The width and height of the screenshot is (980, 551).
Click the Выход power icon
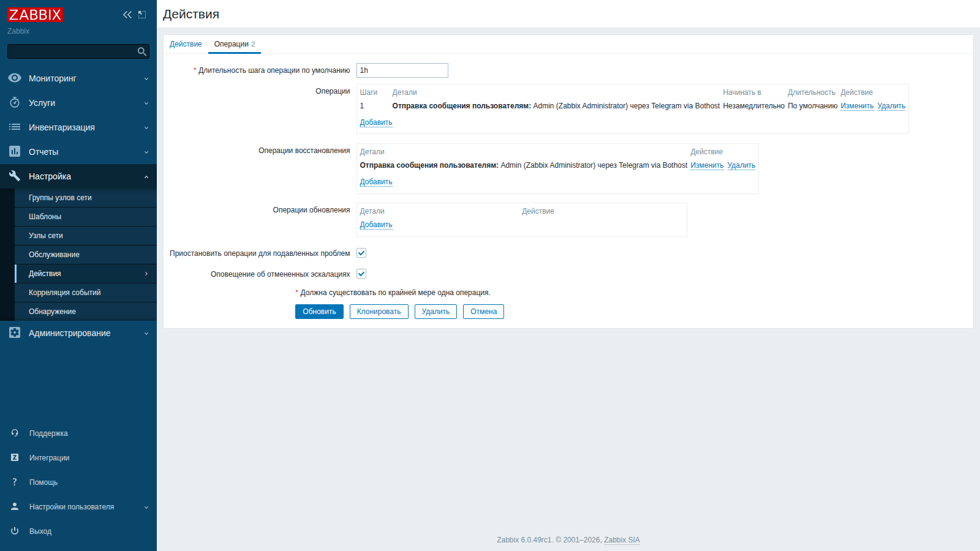click(15, 531)
